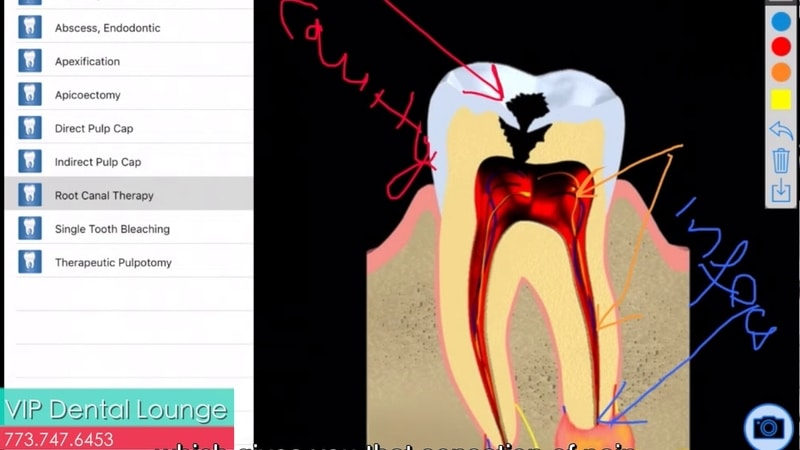Select the blue pen color
Viewport: 800px width, 450px height.
781,21
